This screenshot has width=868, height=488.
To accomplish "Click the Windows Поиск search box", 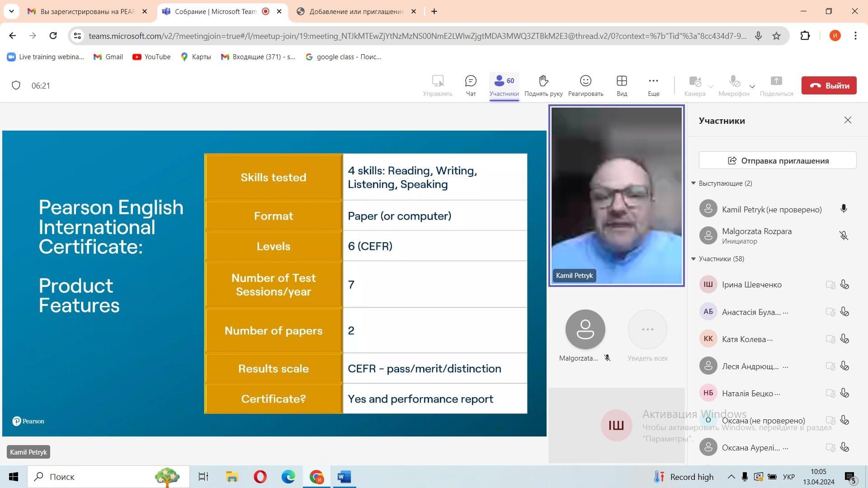I will [108, 477].
